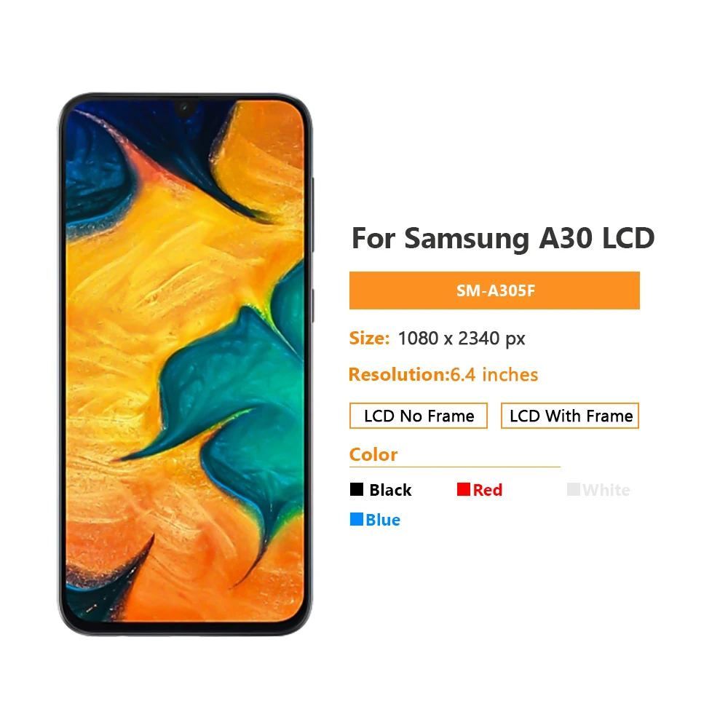
Task: Click the orange Size label
Action: point(369,339)
